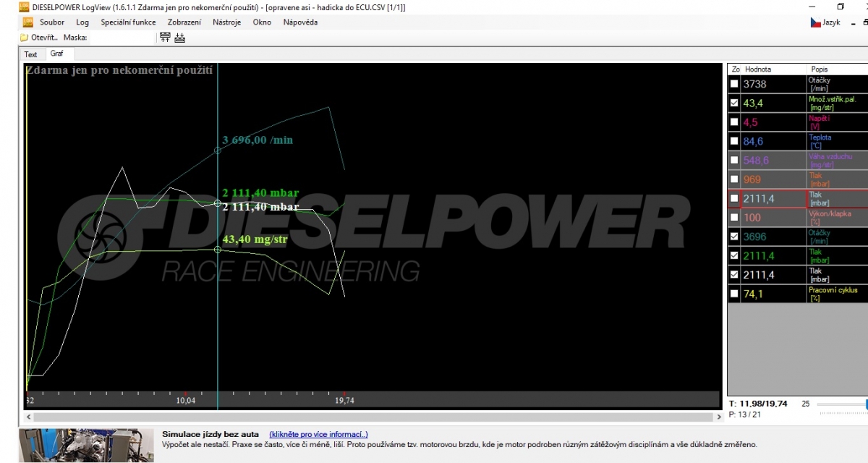The width and height of the screenshot is (868, 463).
Task: Click into the Maska input field
Action: click(122, 37)
